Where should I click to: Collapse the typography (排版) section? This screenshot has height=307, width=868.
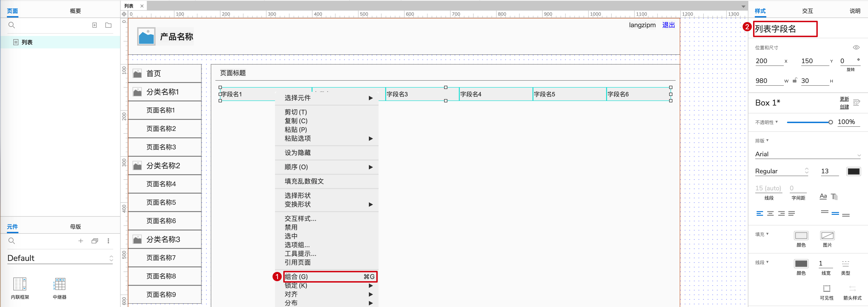tap(767, 140)
